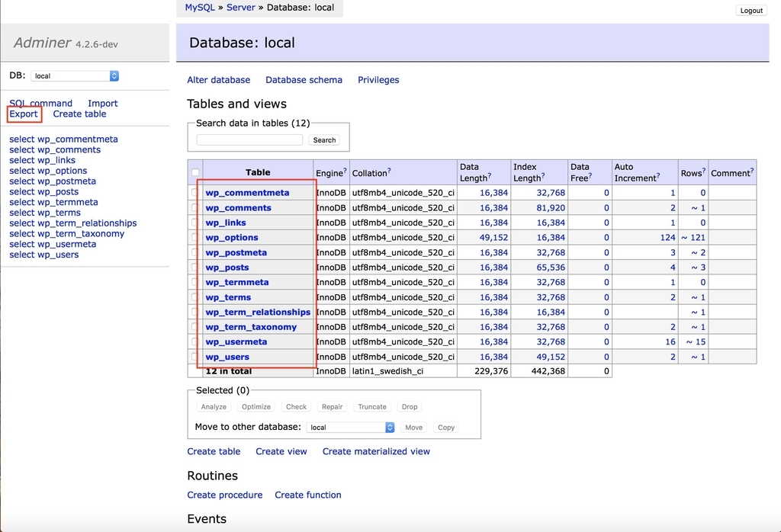Click wp_usermeta auto increment value 16
The image size is (781, 532).
670,342
